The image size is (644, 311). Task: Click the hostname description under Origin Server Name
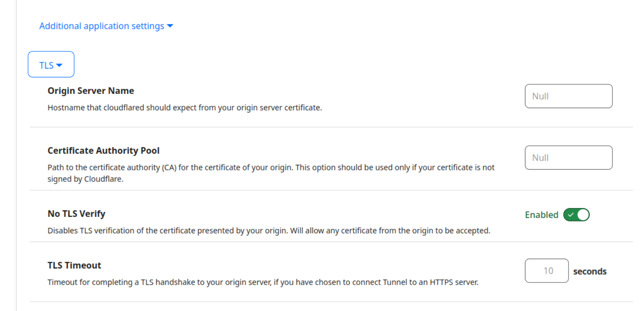(x=185, y=108)
